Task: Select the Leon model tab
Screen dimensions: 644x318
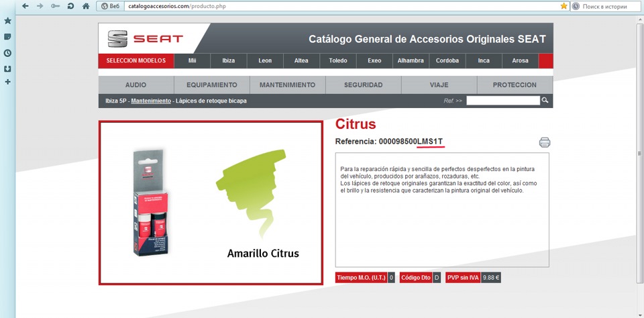Action: click(265, 61)
